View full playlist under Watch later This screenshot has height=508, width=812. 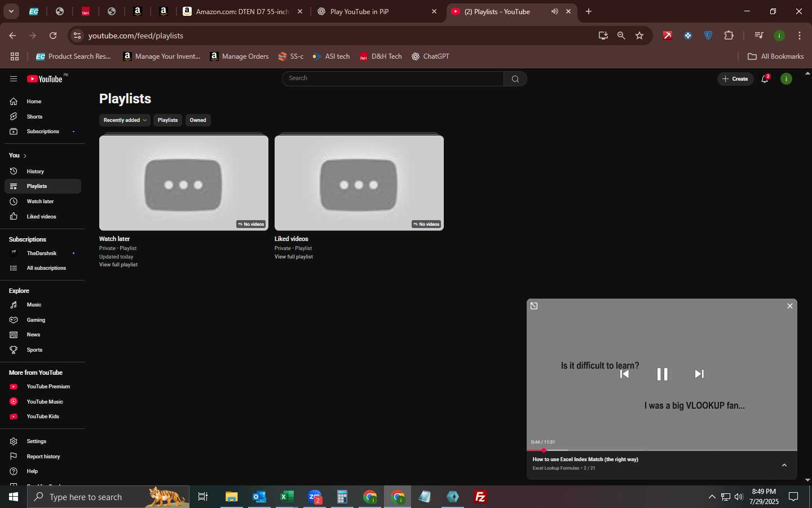118,265
